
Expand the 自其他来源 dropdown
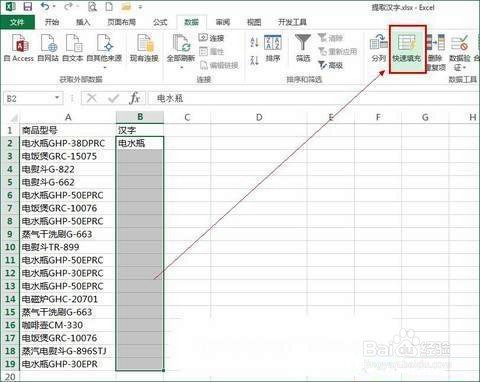(x=105, y=68)
